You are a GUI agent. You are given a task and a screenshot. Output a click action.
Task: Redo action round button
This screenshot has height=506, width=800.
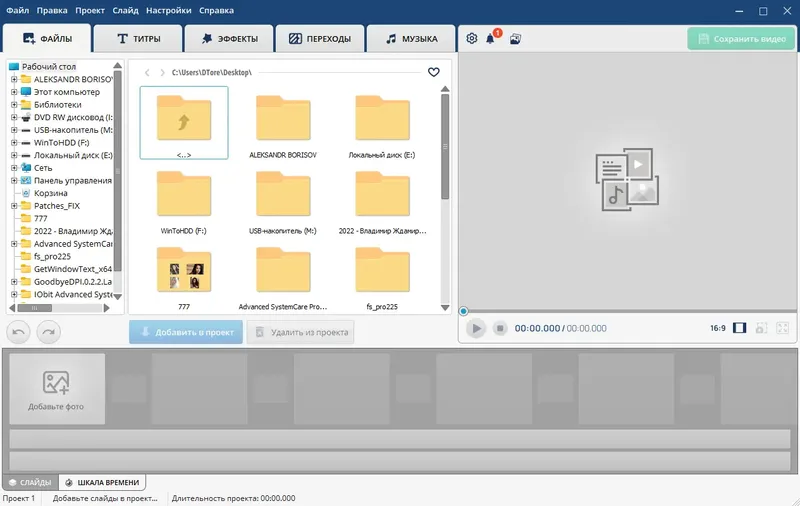coord(48,332)
